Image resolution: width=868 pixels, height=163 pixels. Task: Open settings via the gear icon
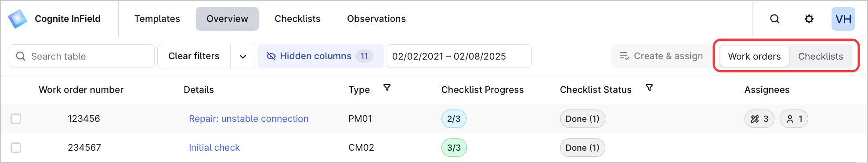809,19
